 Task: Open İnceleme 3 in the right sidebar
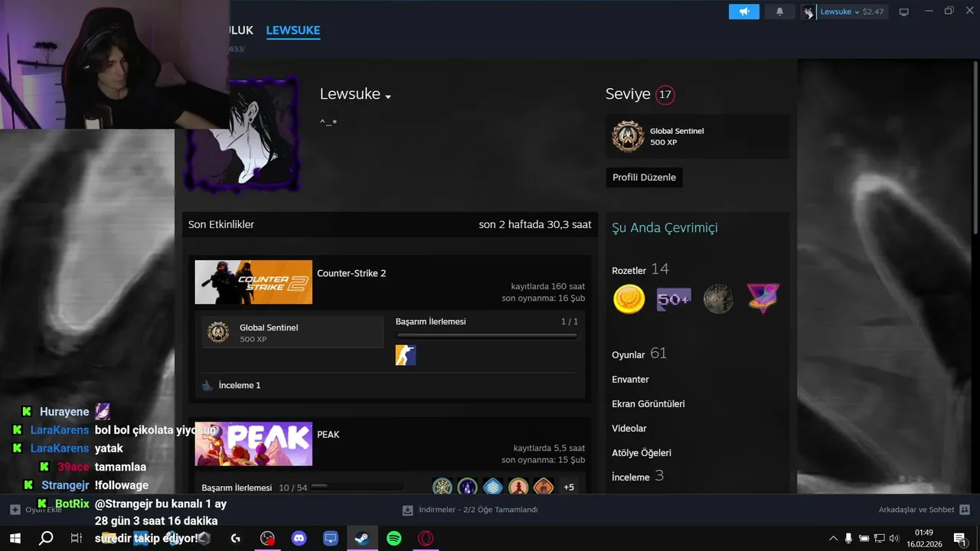[x=638, y=476]
